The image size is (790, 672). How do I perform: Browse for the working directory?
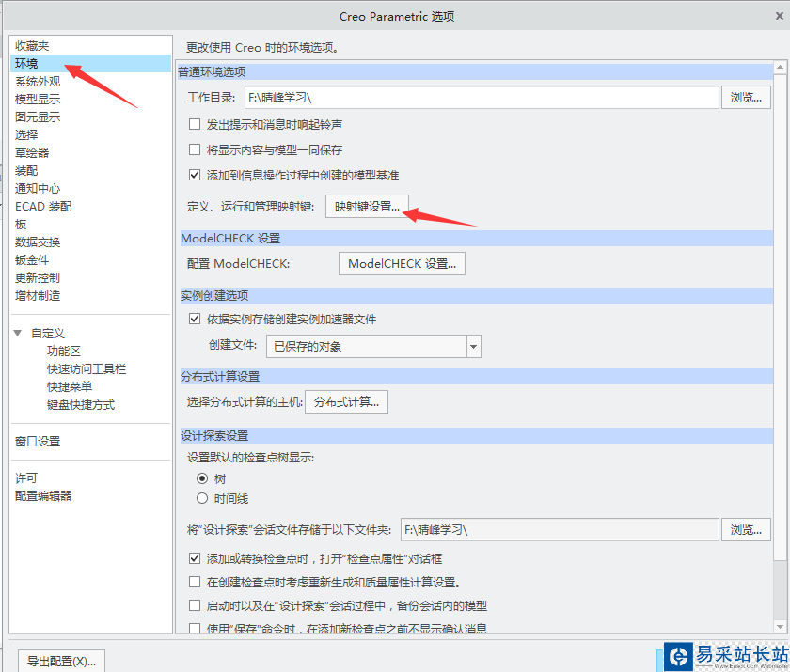point(746,97)
